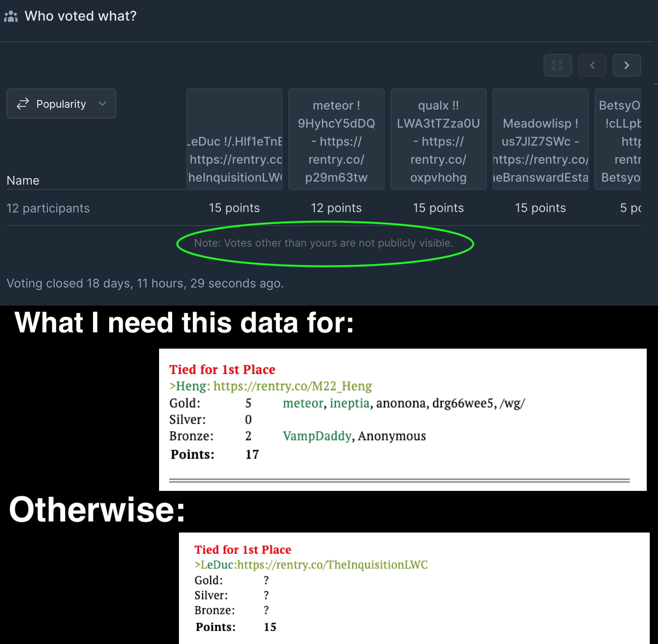Go to previous options with left chevron
This screenshot has height=644, width=658.
tap(592, 65)
